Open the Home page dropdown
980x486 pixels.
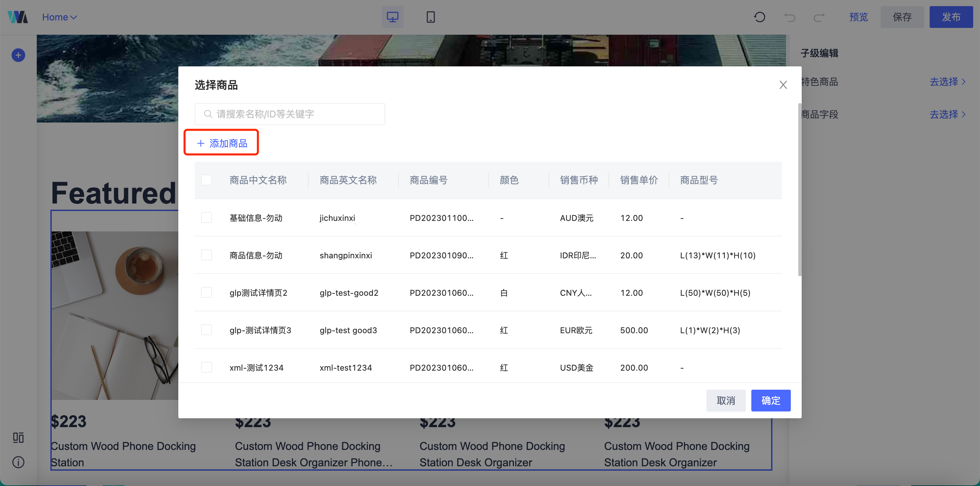pos(59,17)
